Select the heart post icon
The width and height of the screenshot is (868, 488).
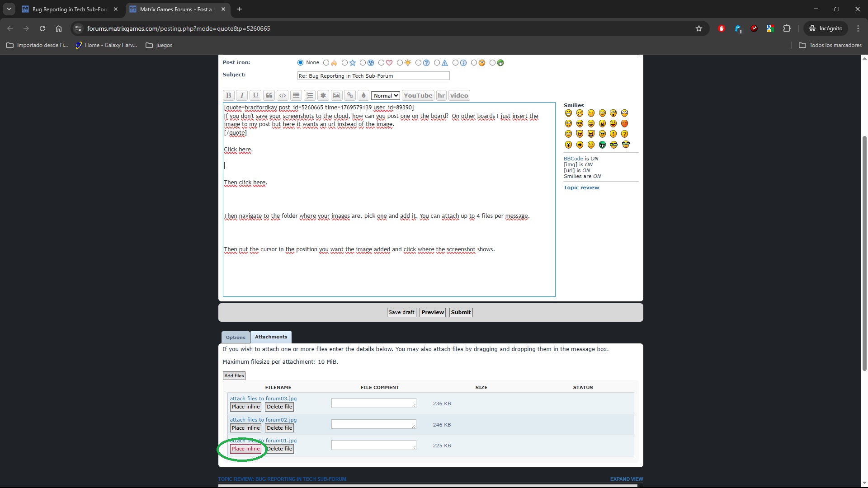tap(381, 63)
